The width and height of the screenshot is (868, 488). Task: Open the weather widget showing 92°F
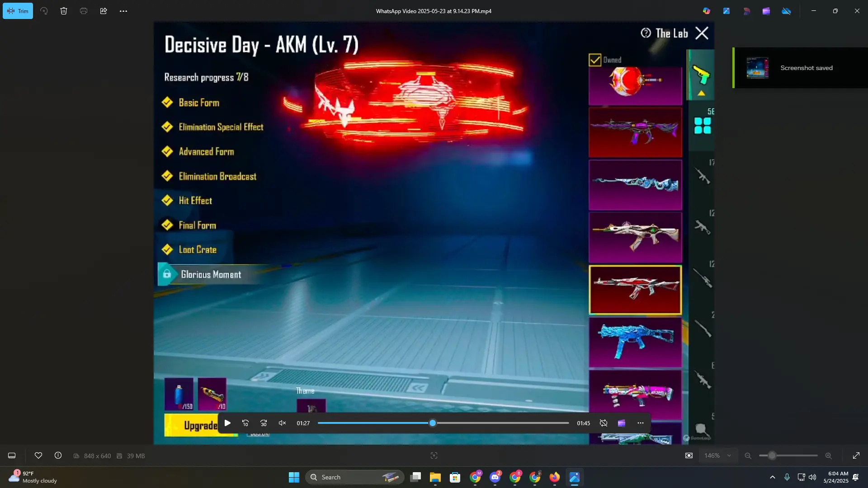[x=34, y=477]
